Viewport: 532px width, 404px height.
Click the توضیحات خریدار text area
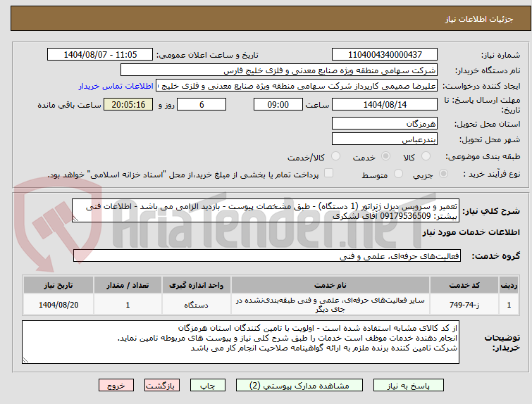coord(240,342)
